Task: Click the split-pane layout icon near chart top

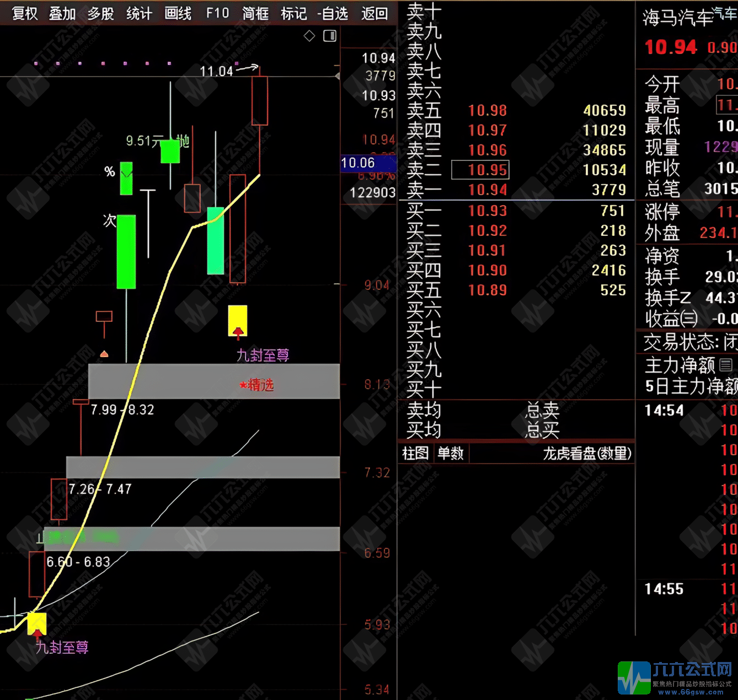Action: 329,35
